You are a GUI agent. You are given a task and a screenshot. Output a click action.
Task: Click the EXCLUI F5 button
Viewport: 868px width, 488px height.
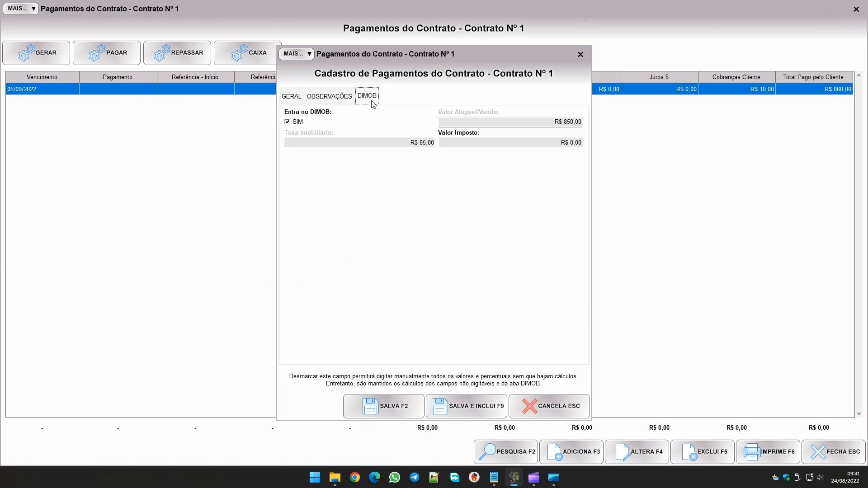(702, 451)
